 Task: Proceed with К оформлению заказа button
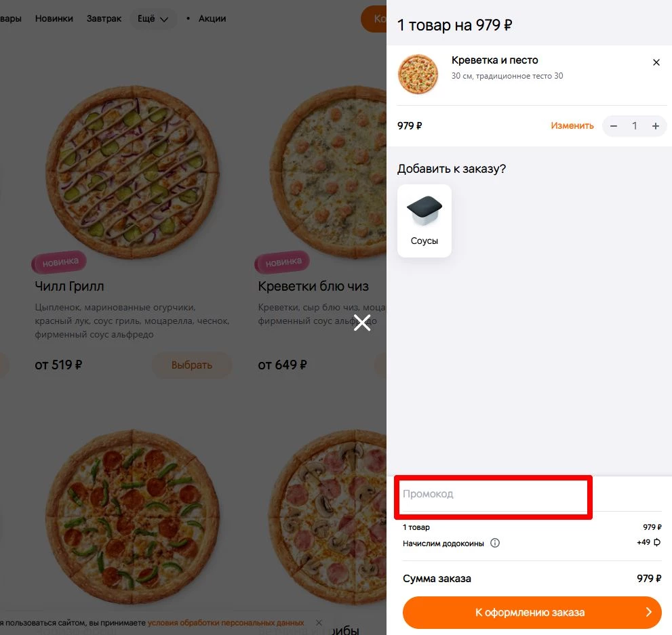(x=530, y=613)
